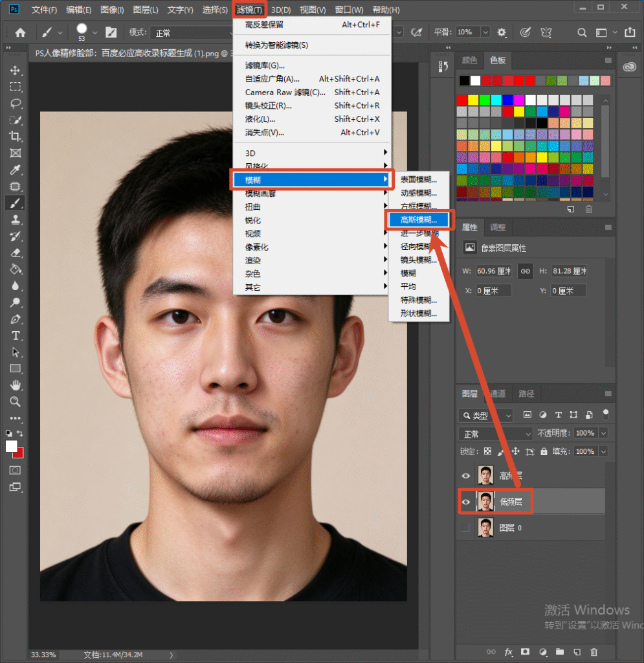Select the Pen tool
This screenshot has height=663, width=644.
pos(16,319)
